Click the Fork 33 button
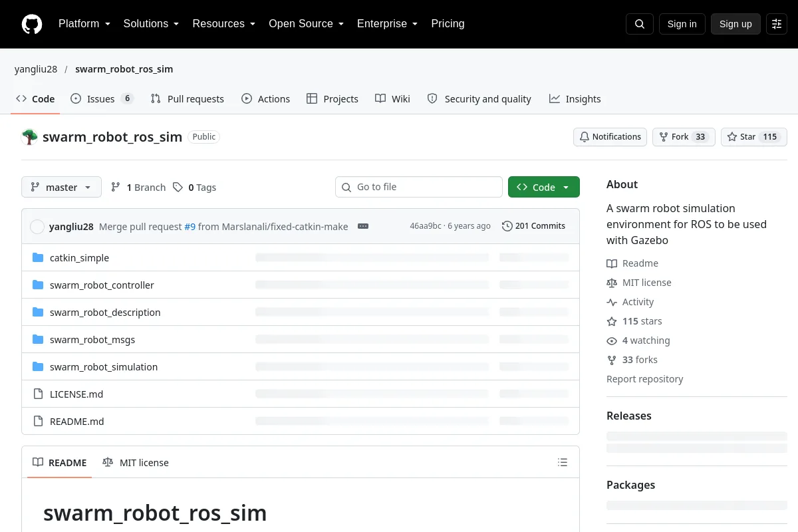 [684, 137]
